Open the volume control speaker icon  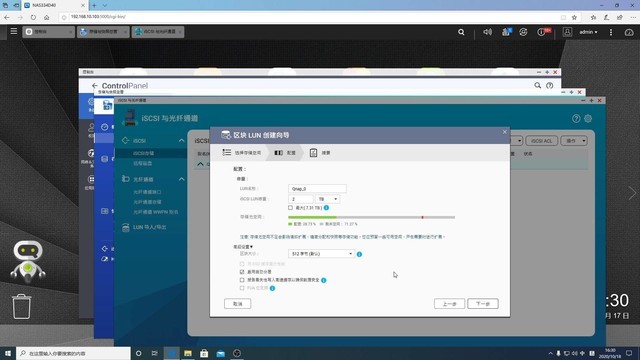tap(487, 32)
